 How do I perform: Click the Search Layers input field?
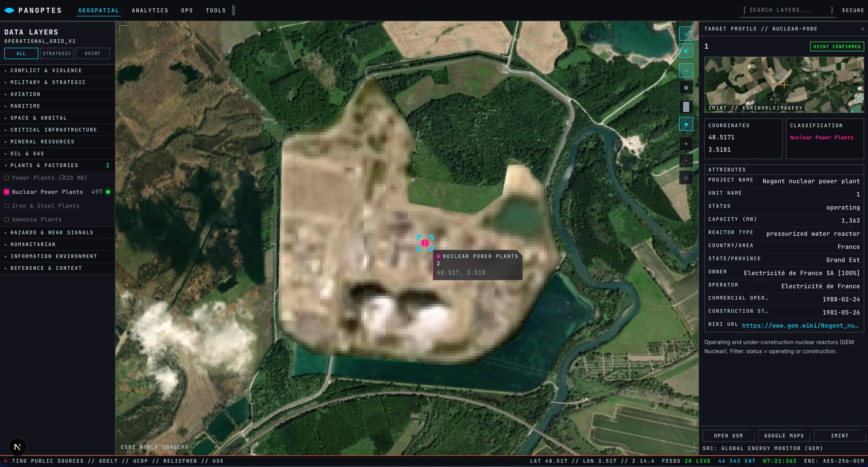point(789,10)
